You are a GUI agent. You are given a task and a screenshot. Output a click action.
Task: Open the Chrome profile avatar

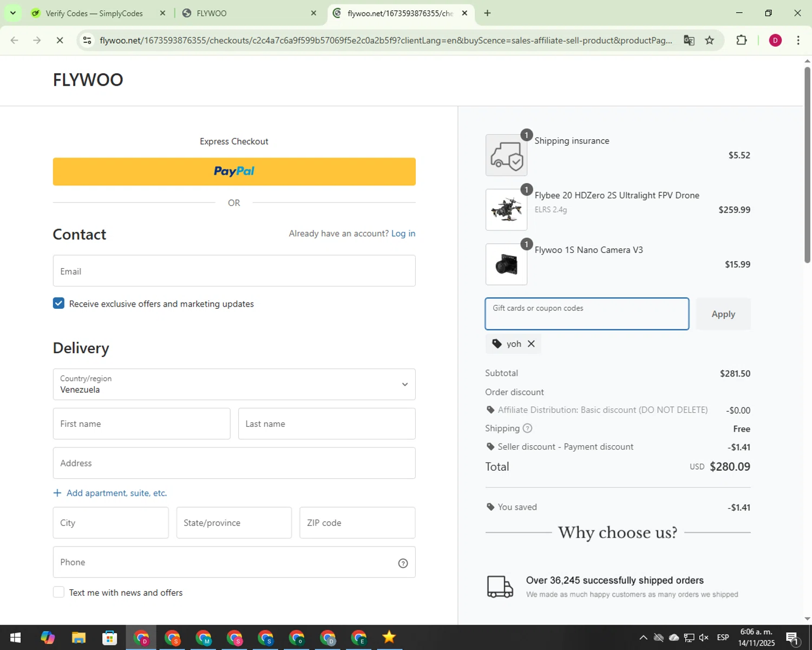coord(775,40)
